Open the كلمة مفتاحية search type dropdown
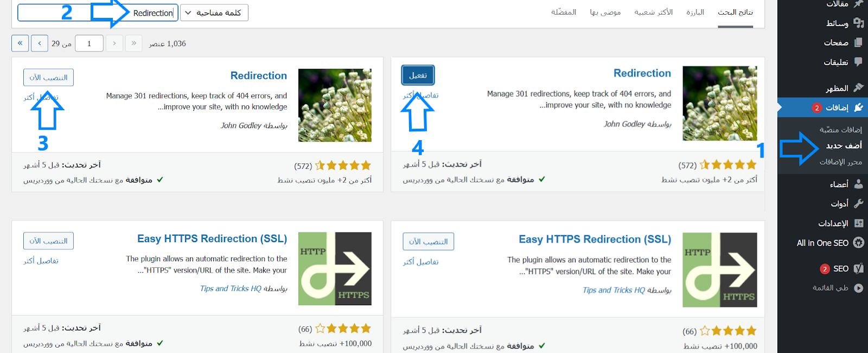Viewport: 868px width, 353px height. click(214, 12)
